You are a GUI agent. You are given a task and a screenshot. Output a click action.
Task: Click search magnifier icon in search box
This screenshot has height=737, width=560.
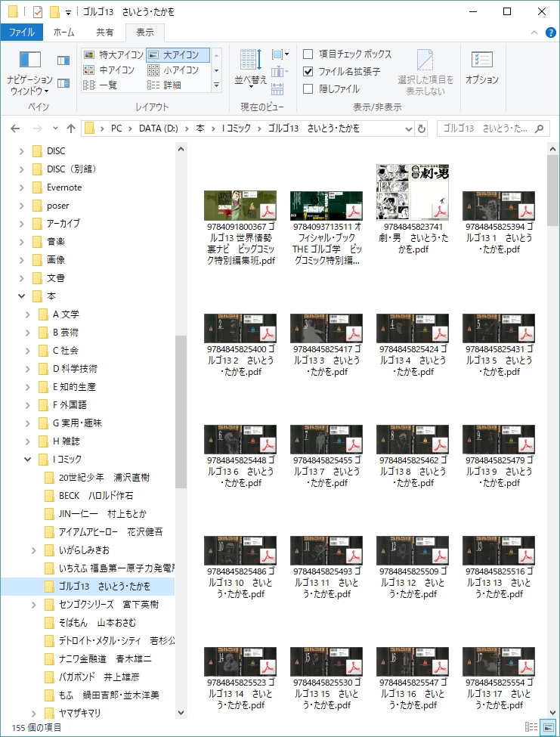[540, 129]
